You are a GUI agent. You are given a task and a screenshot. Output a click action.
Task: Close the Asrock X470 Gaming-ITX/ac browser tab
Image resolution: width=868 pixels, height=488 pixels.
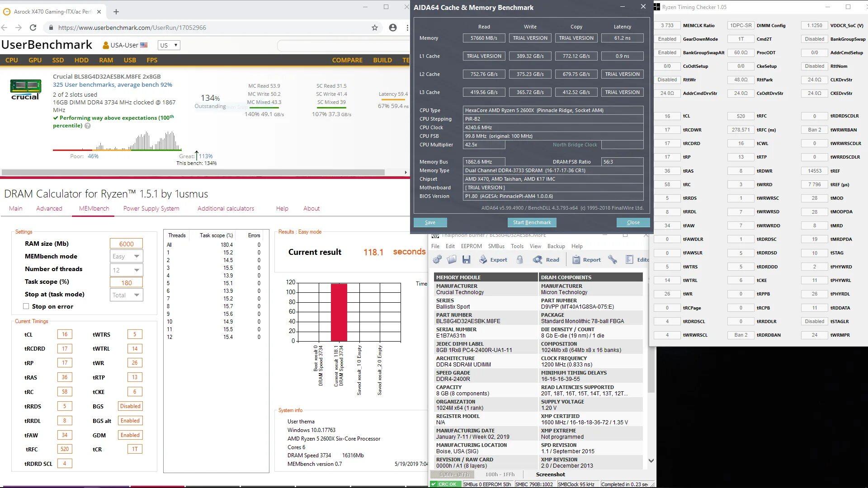(99, 12)
